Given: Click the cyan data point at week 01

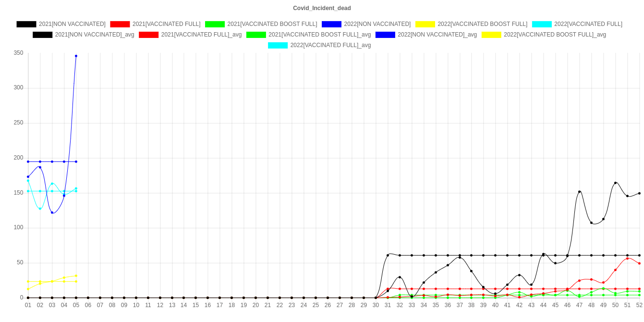Looking at the screenshot, I should click(x=28, y=181).
